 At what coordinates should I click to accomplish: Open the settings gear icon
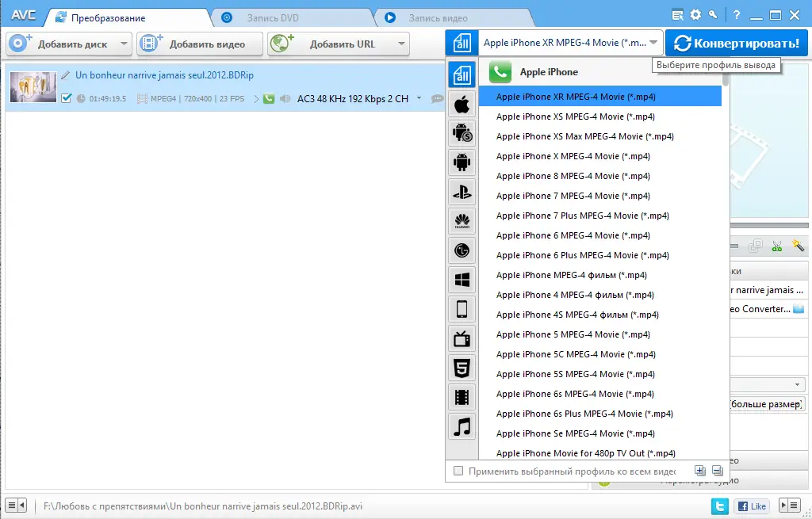(695, 14)
